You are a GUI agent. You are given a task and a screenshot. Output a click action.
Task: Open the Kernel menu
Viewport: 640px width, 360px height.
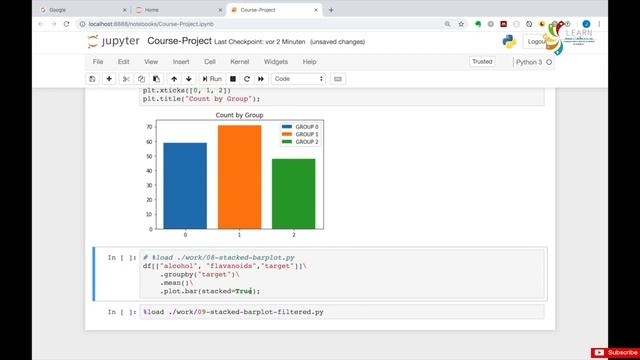point(240,62)
